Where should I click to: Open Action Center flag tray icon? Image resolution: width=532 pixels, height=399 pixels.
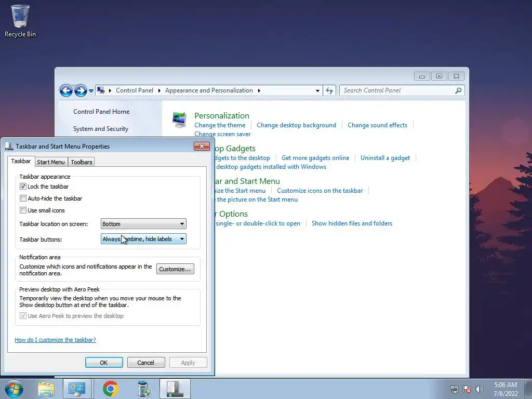pyautogui.click(x=467, y=389)
